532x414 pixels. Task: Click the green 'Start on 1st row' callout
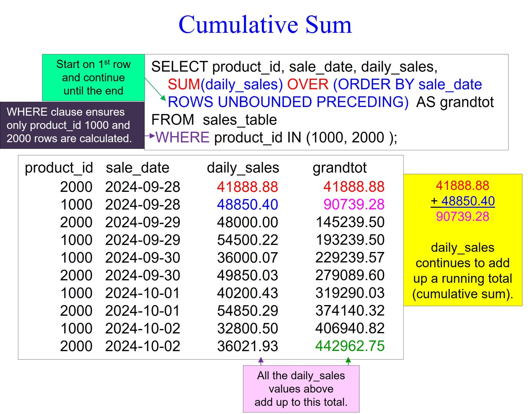pyautogui.click(x=93, y=77)
